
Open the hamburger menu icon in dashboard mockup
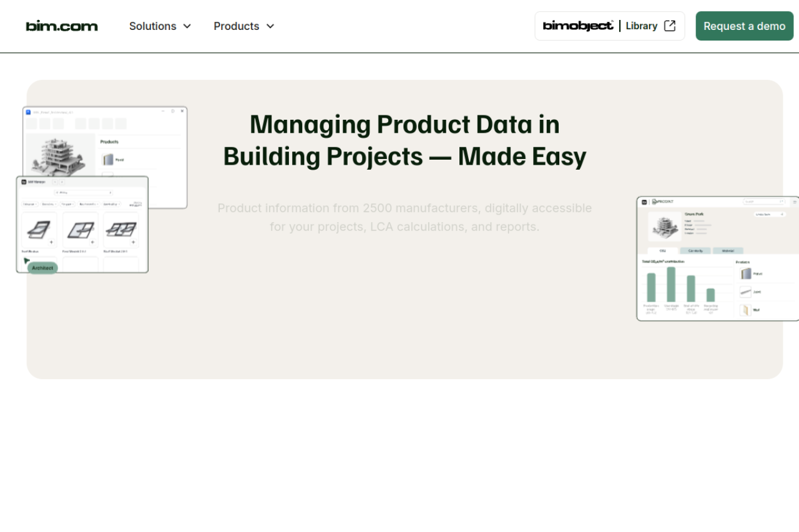click(795, 202)
